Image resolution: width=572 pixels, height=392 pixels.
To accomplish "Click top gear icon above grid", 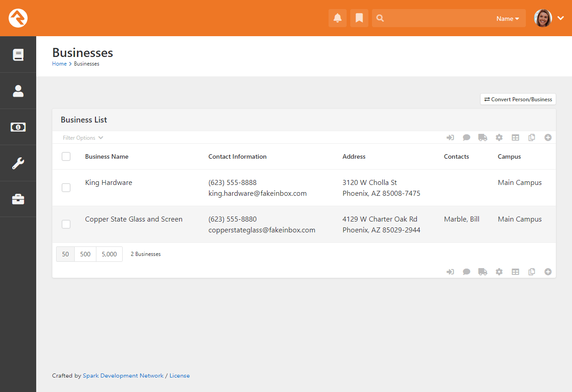I will pyautogui.click(x=499, y=137).
